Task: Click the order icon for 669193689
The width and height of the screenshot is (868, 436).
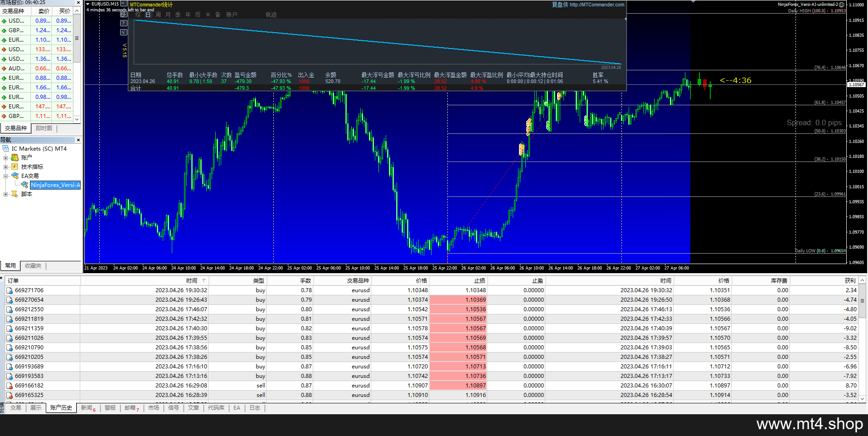Action: (x=10, y=367)
